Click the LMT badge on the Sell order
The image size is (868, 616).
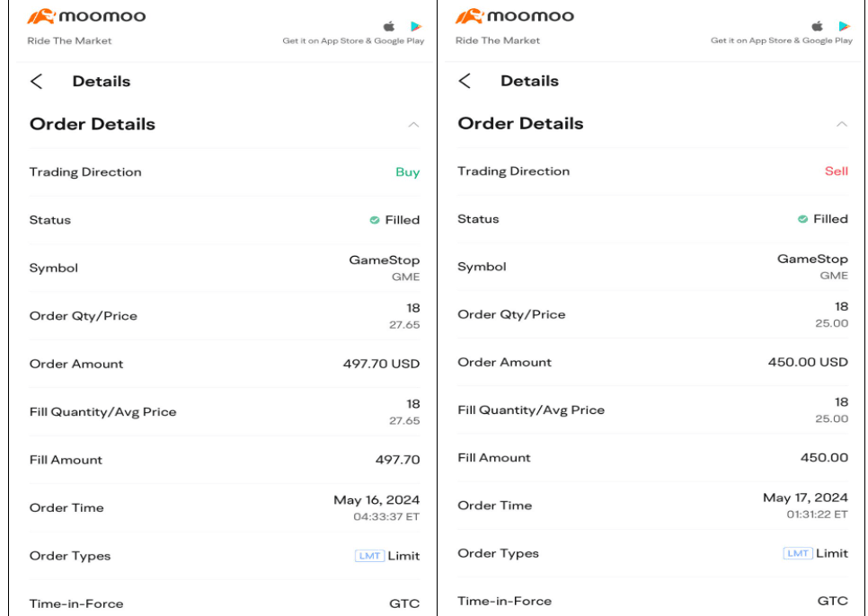click(x=798, y=553)
